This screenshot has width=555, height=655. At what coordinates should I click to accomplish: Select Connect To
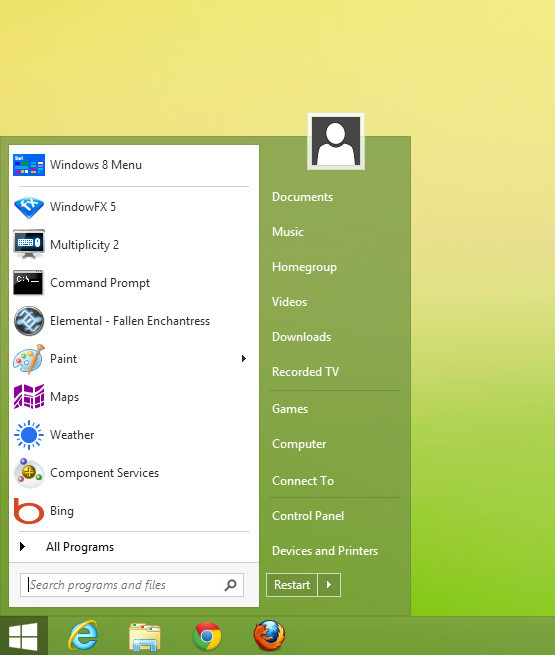click(x=303, y=481)
